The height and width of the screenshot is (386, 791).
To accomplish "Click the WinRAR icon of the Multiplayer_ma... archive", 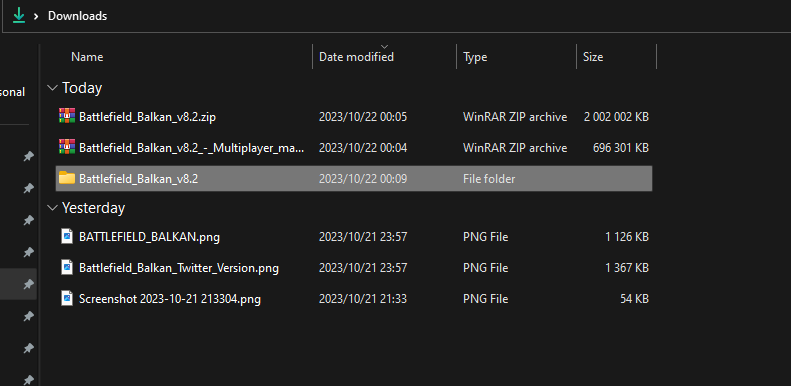I will (67, 147).
